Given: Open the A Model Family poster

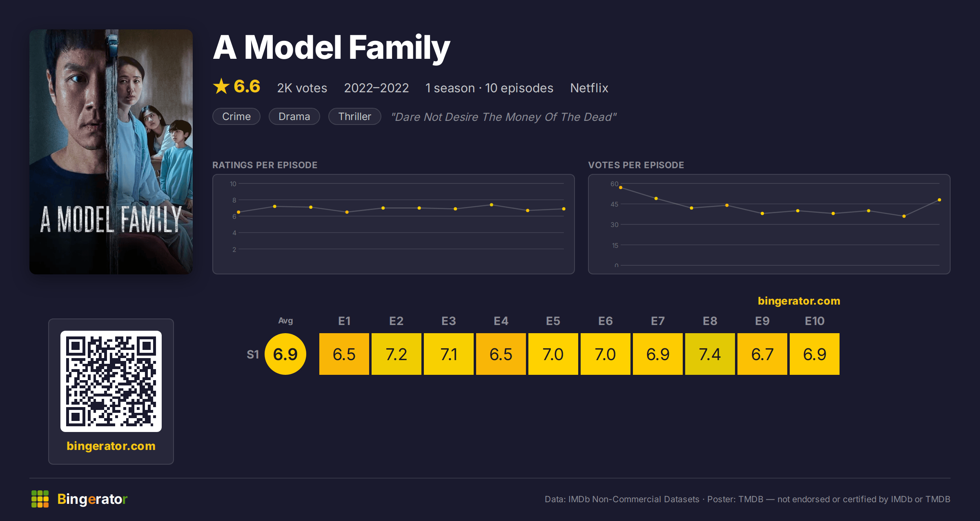Looking at the screenshot, I should tap(111, 151).
